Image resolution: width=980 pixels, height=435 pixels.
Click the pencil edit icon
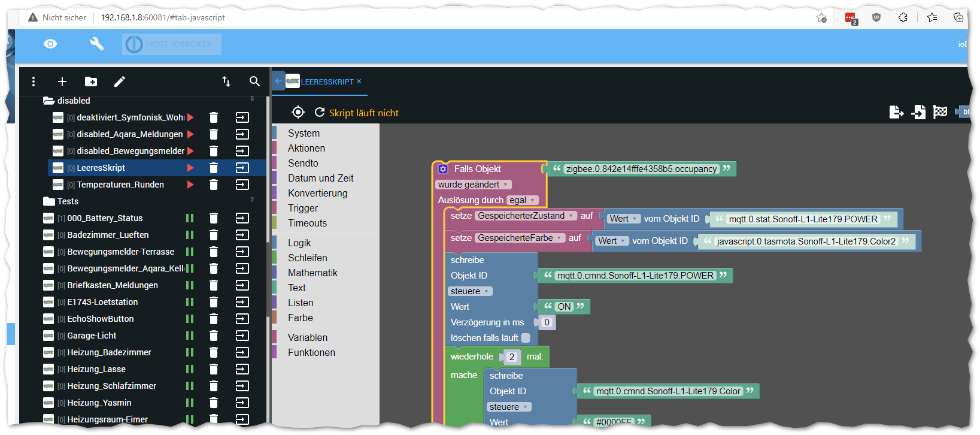120,81
